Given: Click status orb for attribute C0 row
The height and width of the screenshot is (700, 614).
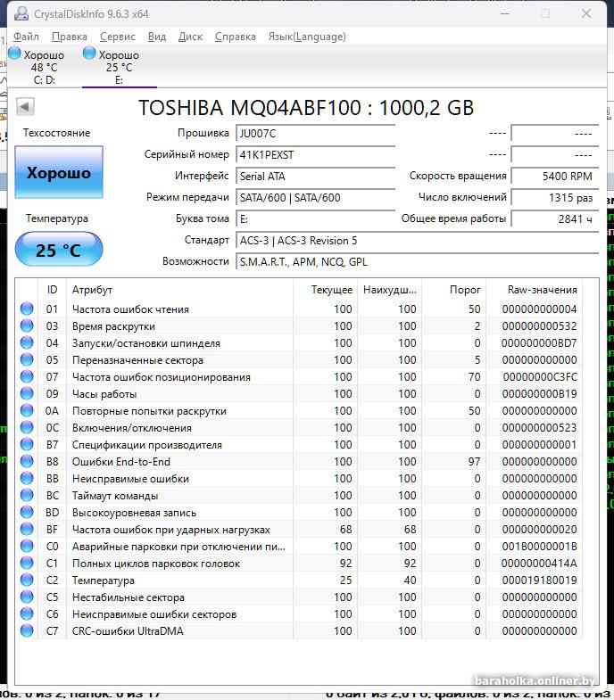Looking at the screenshot, I should coord(27,546).
